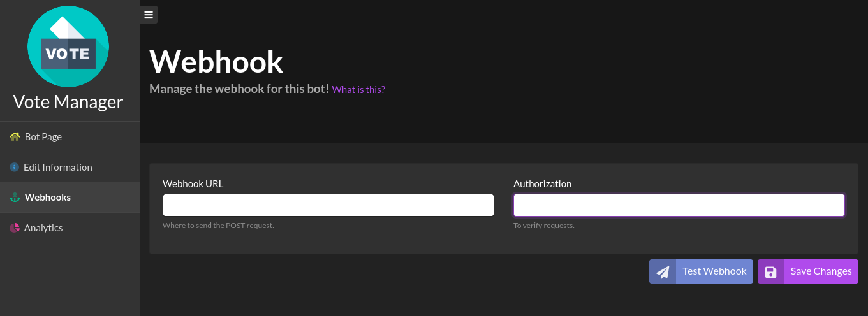Follow the "What is this?" link
The height and width of the screenshot is (316, 868).
pyautogui.click(x=358, y=90)
